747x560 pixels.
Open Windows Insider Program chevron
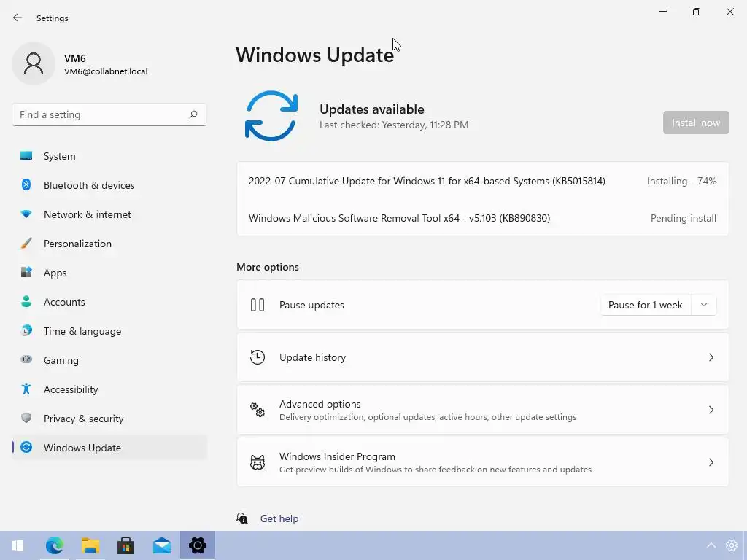pyautogui.click(x=711, y=462)
